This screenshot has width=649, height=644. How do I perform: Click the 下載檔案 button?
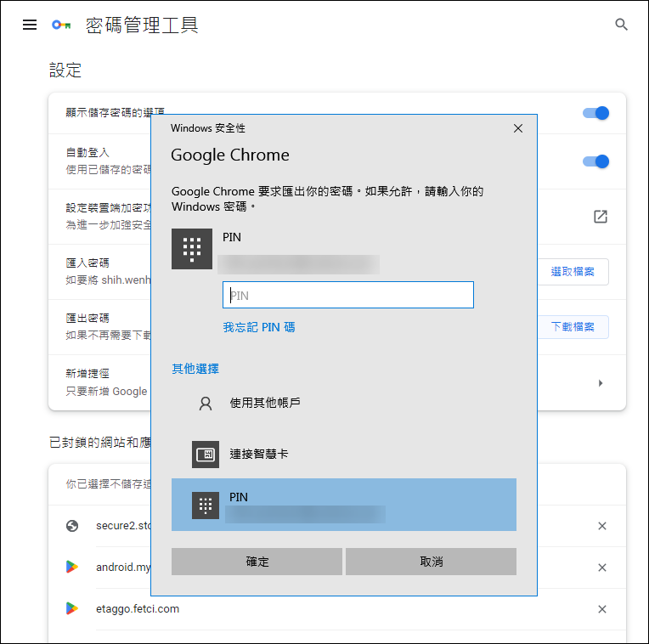(573, 327)
